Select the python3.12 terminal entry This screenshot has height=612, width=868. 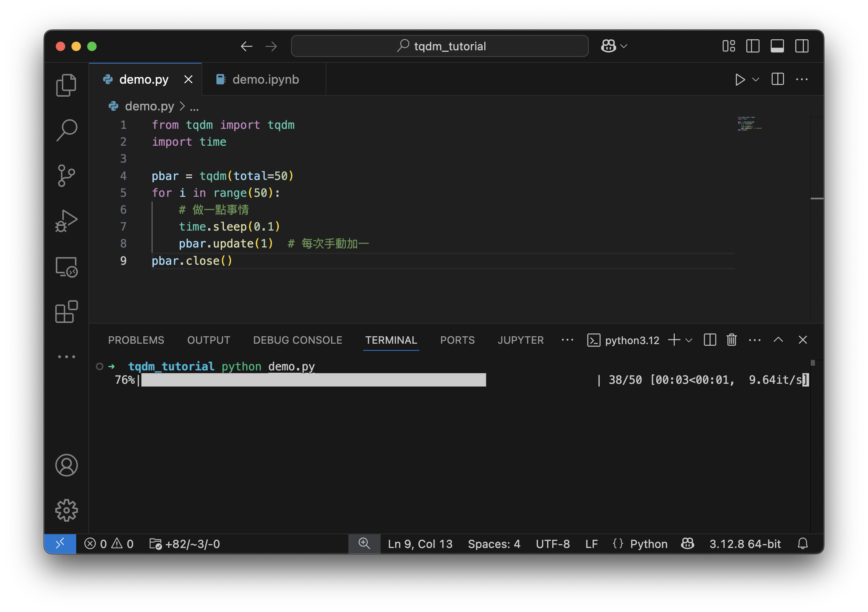(623, 340)
